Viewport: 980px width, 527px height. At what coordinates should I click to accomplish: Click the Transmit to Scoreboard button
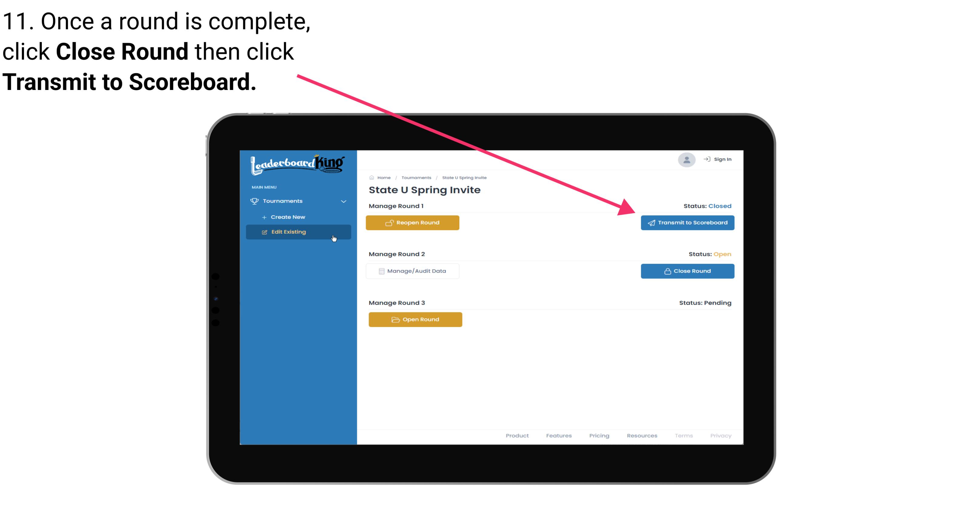tap(687, 223)
